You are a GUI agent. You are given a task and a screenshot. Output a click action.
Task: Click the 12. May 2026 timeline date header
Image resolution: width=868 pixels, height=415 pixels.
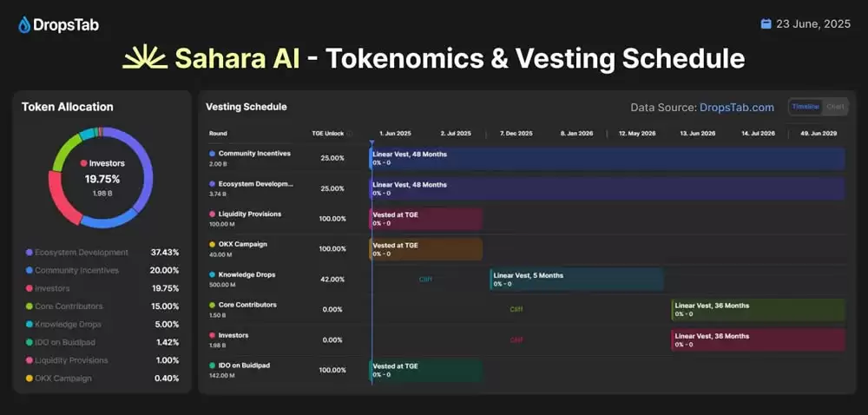click(x=637, y=134)
